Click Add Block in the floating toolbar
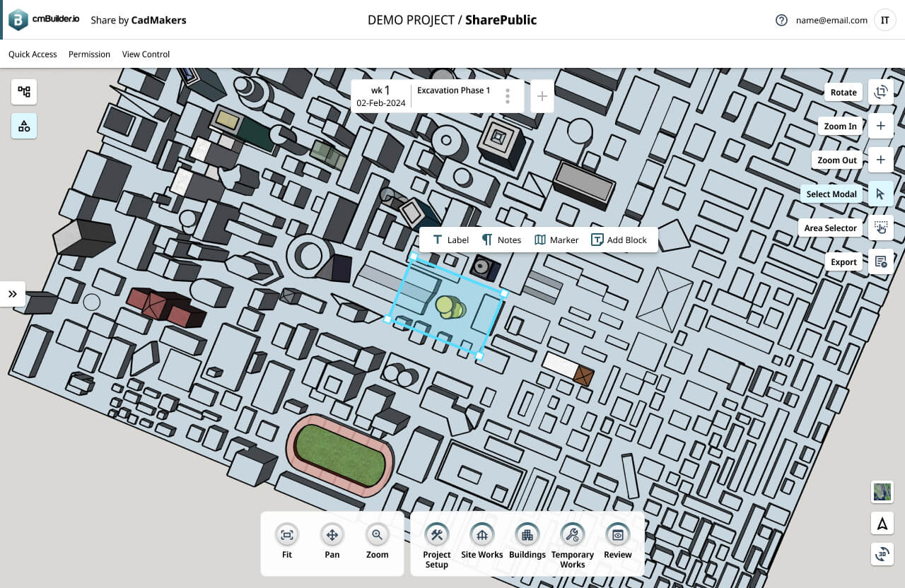The image size is (905, 588). [x=619, y=240]
